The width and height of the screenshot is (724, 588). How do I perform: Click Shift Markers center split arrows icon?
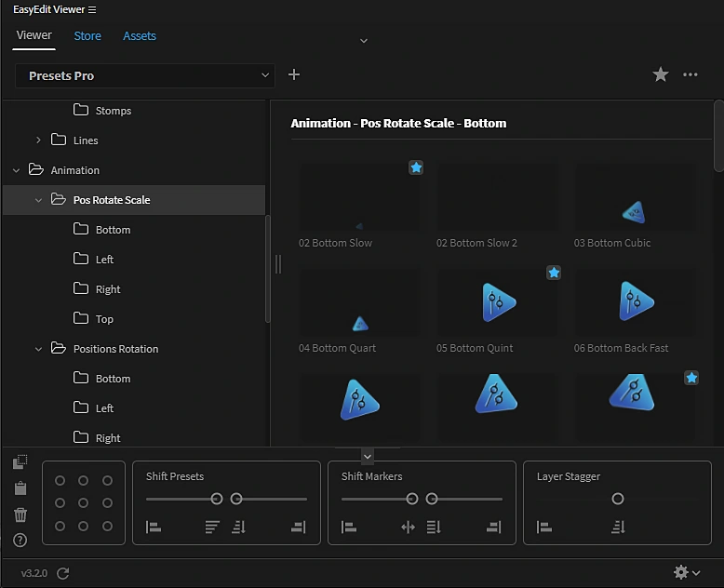coord(408,527)
